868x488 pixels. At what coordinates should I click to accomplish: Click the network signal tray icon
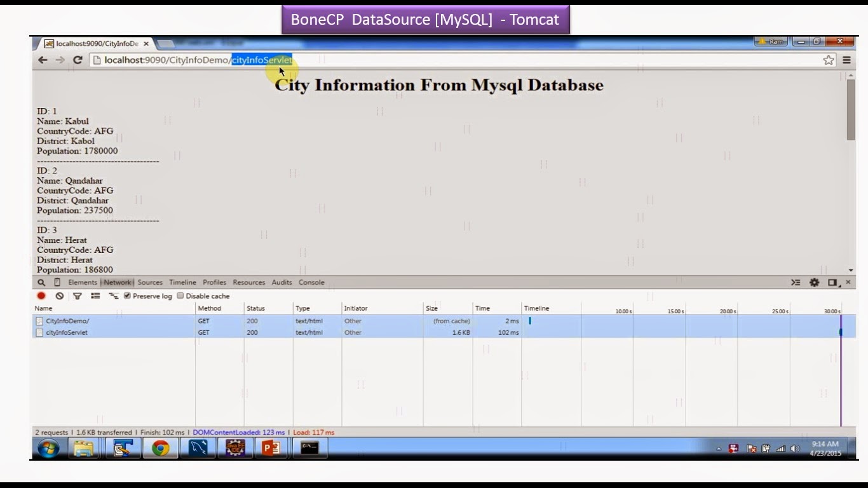click(781, 449)
